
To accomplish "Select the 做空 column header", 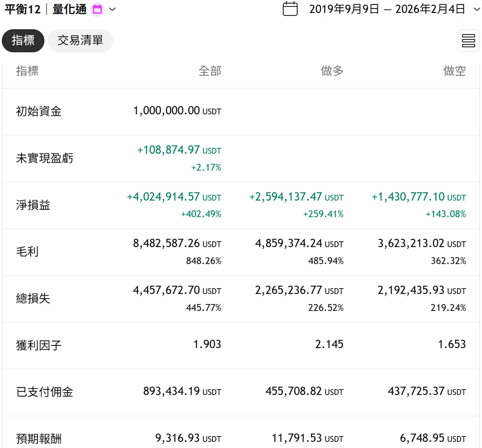I will pos(454,71).
